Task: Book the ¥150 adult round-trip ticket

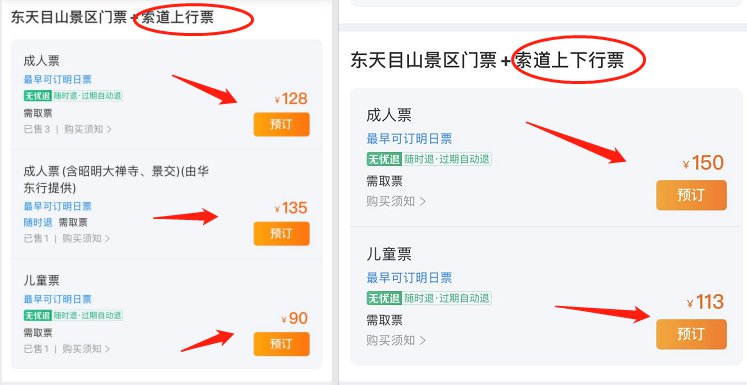Action: tap(691, 195)
